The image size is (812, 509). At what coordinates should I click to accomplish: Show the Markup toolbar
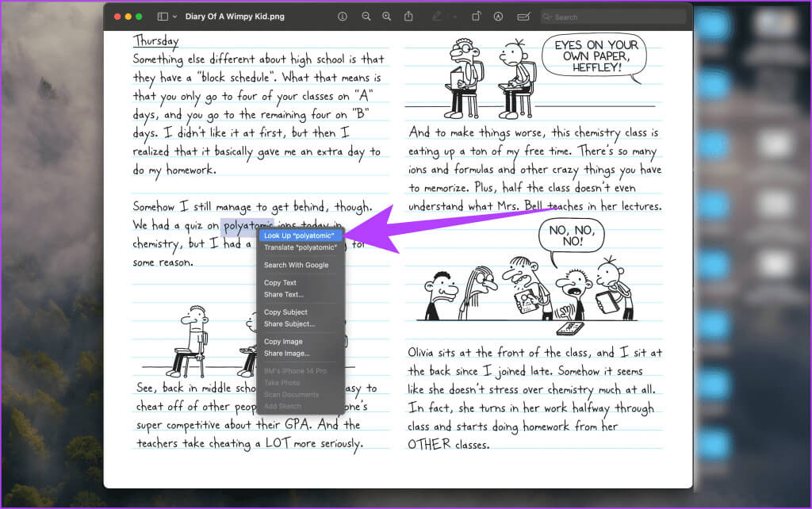498,17
